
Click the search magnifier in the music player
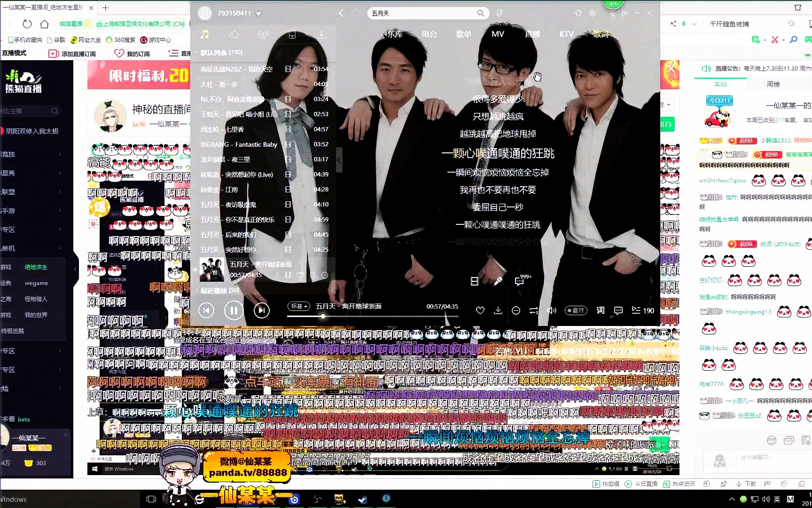[x=480, y=13]
